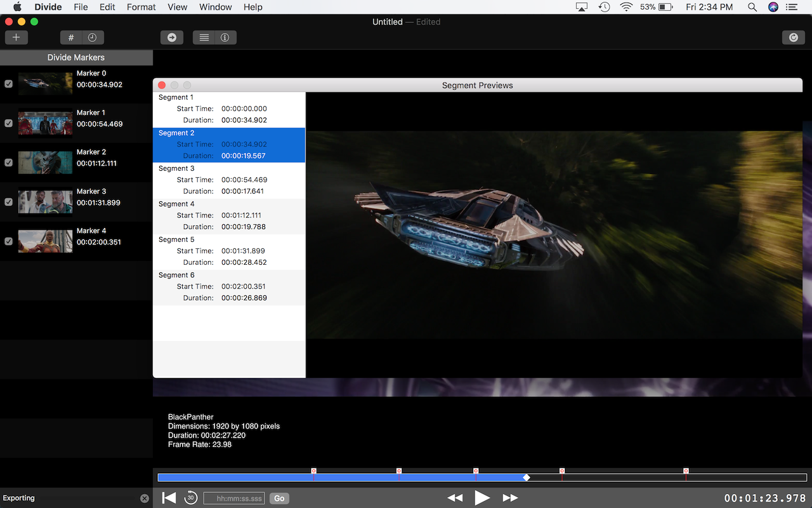Rewind the video
812x508 pixels.
(x=455, y=498)
